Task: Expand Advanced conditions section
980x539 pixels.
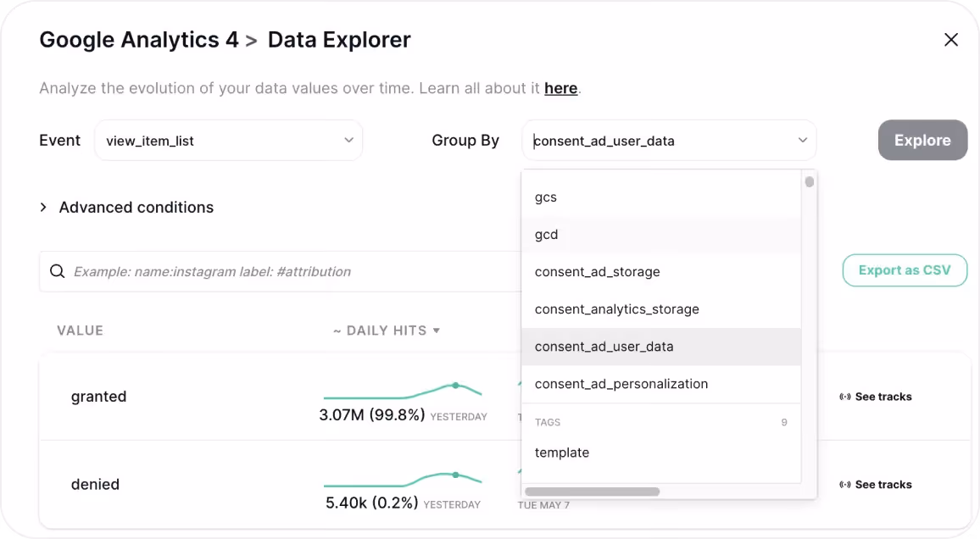Action: tap(127, 208)
